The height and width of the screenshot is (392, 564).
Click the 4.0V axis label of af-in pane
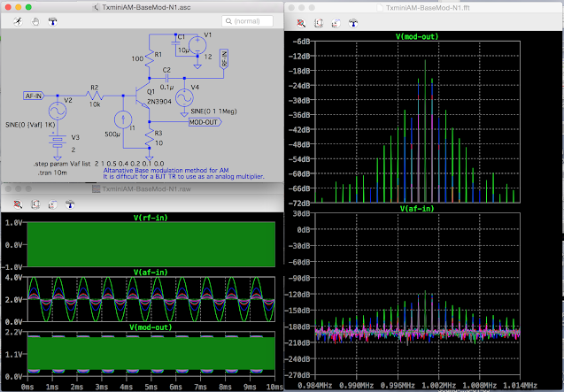click(13, 277)
